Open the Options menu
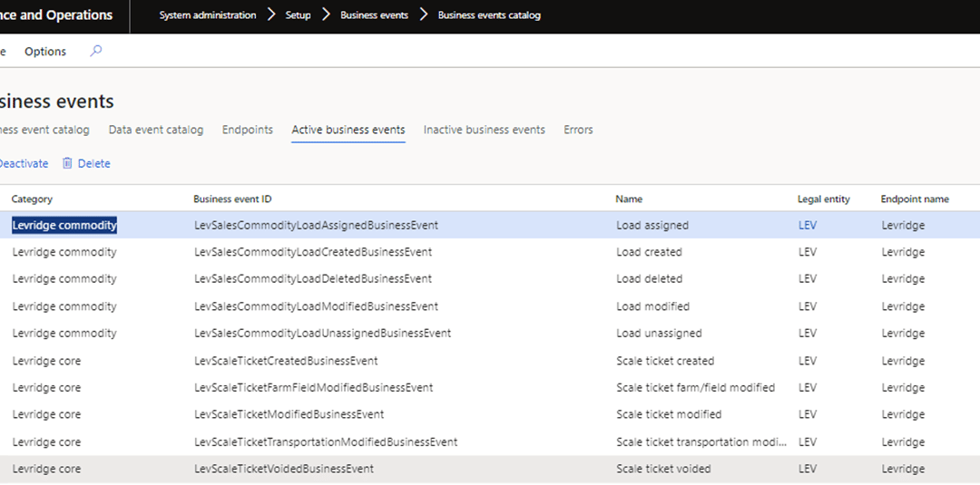This screenshot has width=980, height=485. click(x=45, y=52)
